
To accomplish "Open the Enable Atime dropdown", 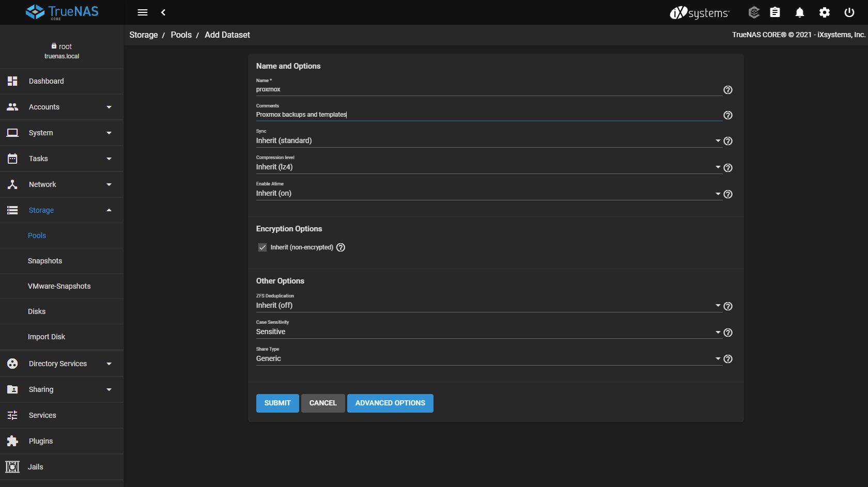I will (488, 193).
